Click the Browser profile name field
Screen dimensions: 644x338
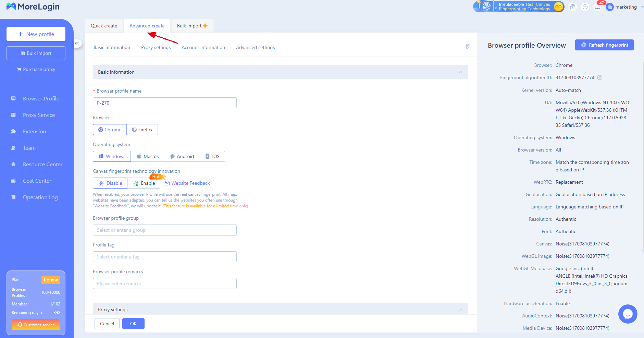[x=164, y=103]
